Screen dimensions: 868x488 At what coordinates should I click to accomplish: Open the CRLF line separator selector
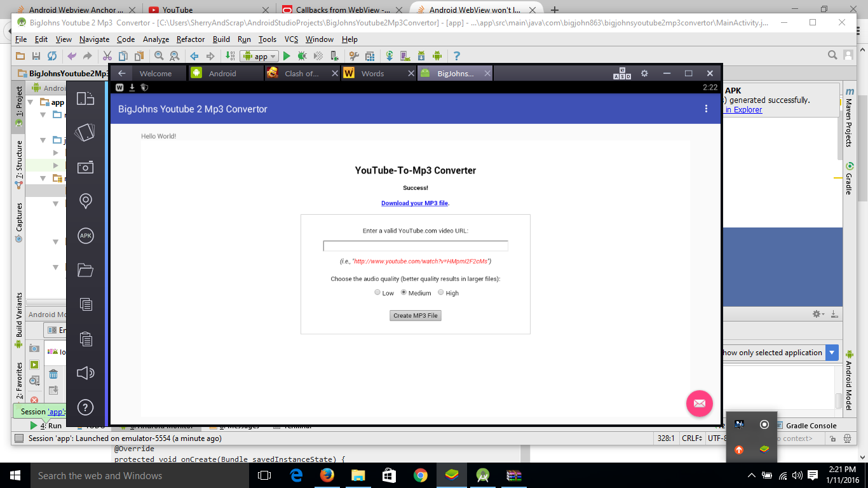point(691,438)
